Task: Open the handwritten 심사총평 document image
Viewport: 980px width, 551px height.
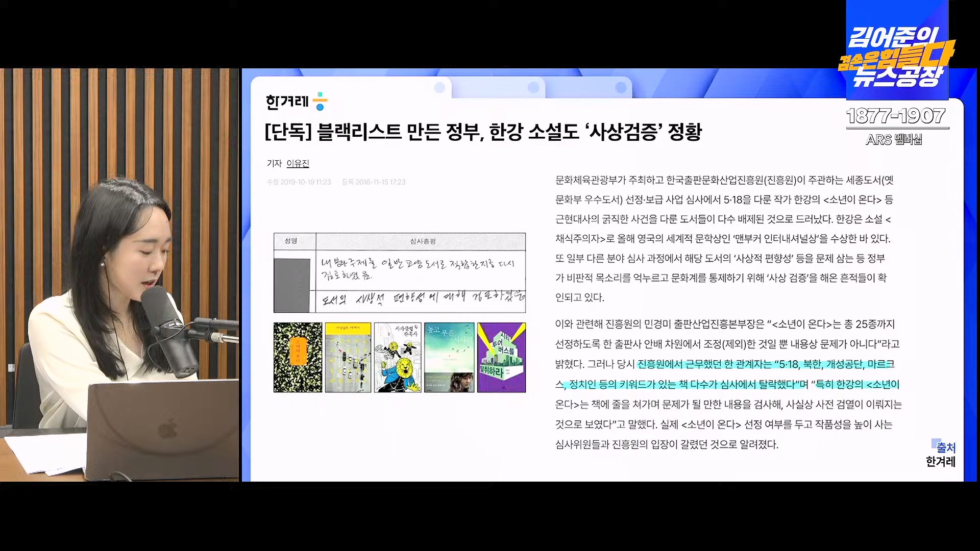Action: 400,273
